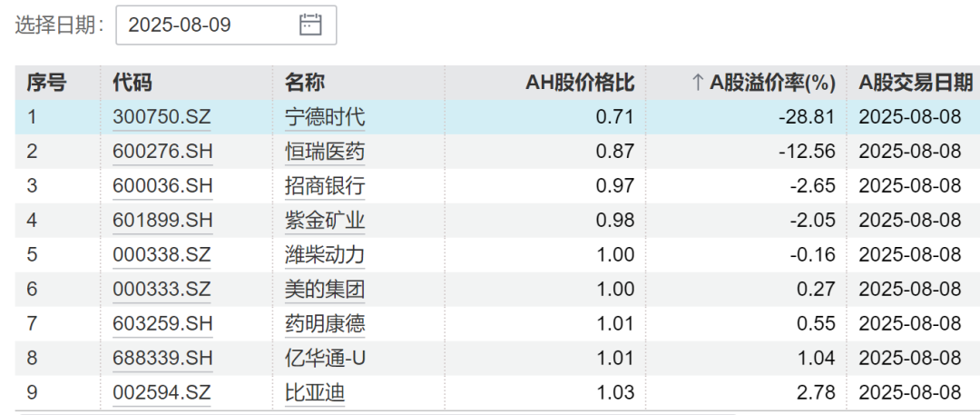Select the premium value 0.27
980x415 pixels.
point(816,289)
